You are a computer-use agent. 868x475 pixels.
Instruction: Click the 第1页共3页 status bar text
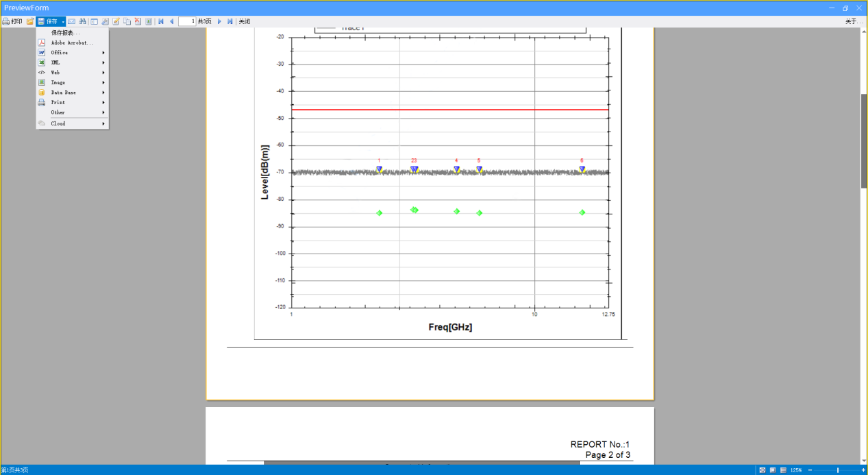(x=14, y=470)
